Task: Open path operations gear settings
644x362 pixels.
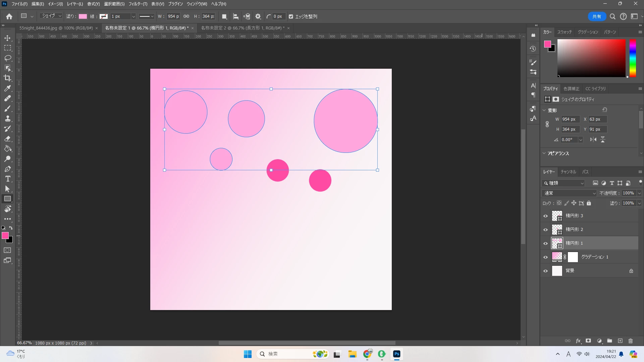Action: click(258, 16)
